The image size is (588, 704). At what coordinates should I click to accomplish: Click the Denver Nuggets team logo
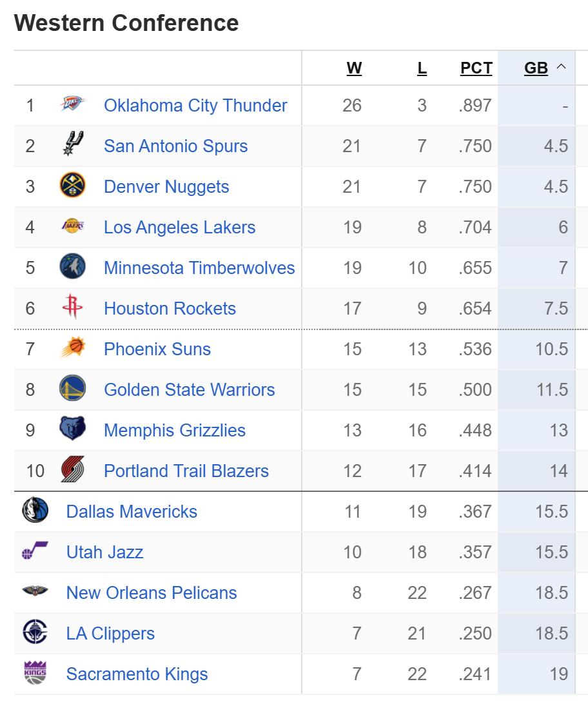click(72, 186)
